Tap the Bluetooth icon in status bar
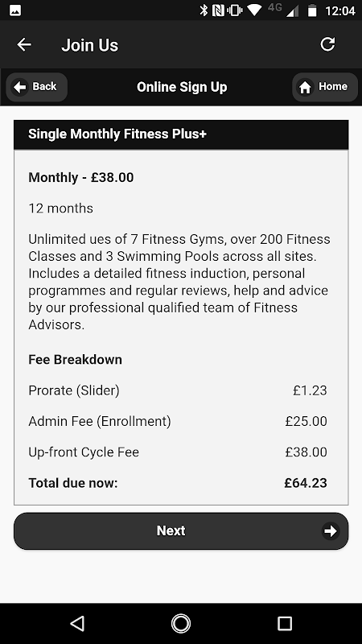 click(x=204, y=10)
